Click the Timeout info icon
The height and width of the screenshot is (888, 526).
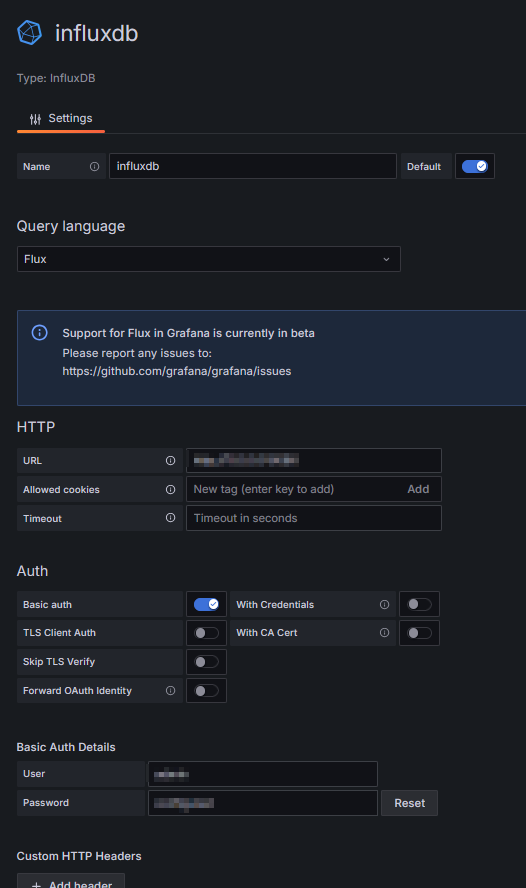(170, 518)
